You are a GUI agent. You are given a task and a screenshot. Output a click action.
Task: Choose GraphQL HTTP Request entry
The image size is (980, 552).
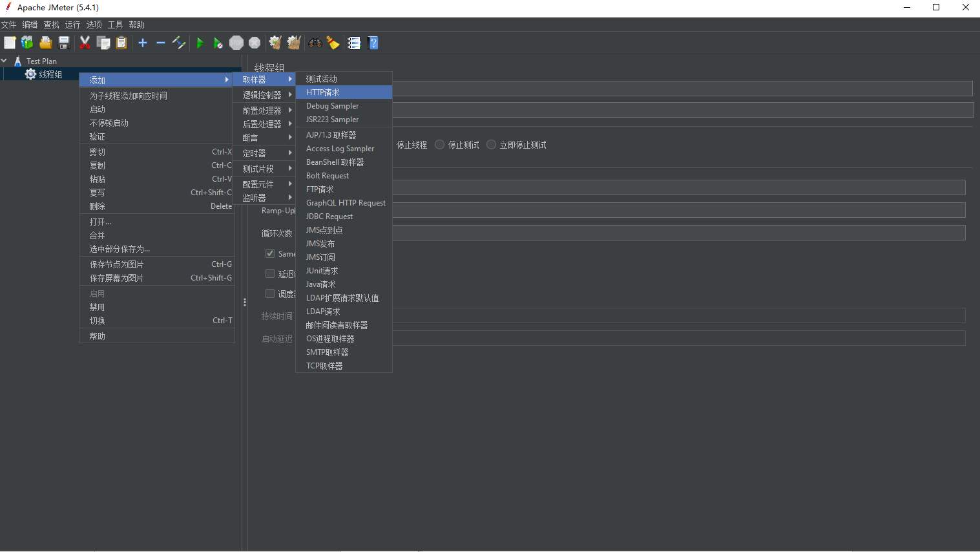click(344, 203)
